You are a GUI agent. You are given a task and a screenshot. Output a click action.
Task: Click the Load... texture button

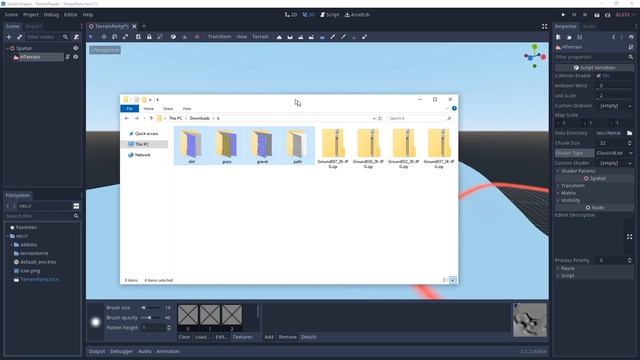point(202,337)
